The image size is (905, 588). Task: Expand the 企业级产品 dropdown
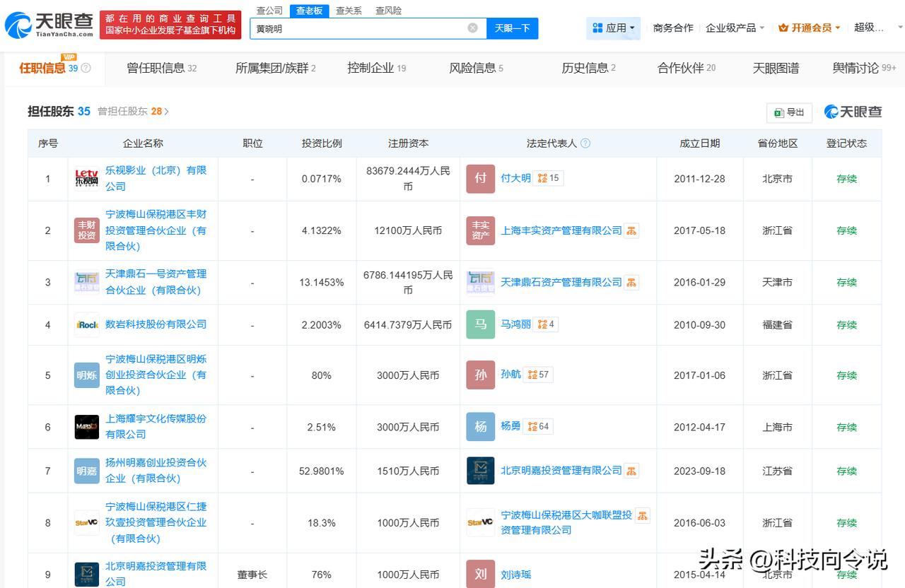[735, 28]
